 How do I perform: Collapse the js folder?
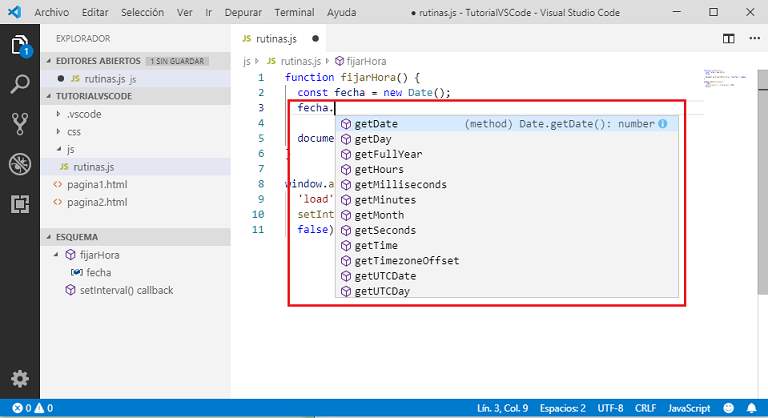59,149
